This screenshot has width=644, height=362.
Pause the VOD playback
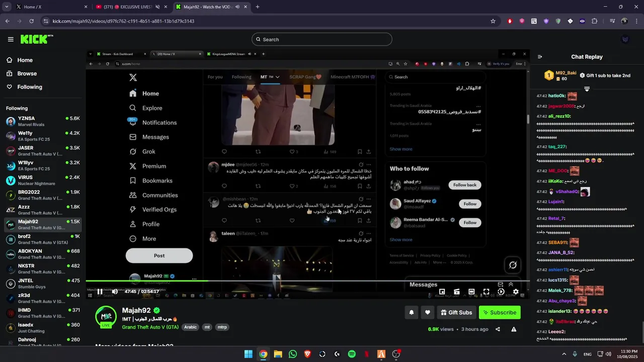point(100,292)
